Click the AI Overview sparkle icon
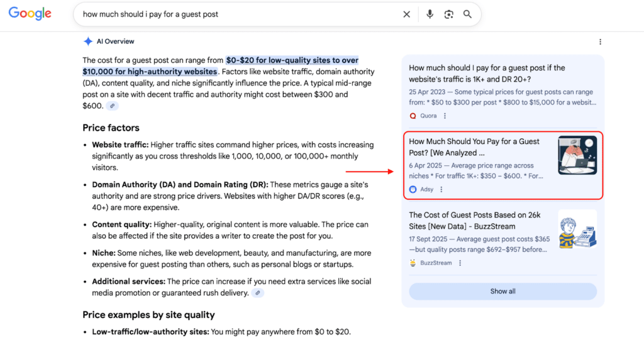 click(x=88, y=41)
